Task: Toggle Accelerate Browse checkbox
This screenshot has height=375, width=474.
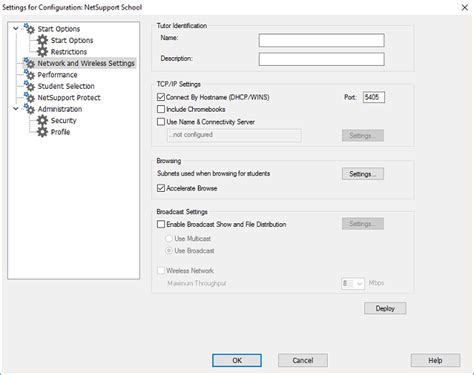Action: [161, 188]
